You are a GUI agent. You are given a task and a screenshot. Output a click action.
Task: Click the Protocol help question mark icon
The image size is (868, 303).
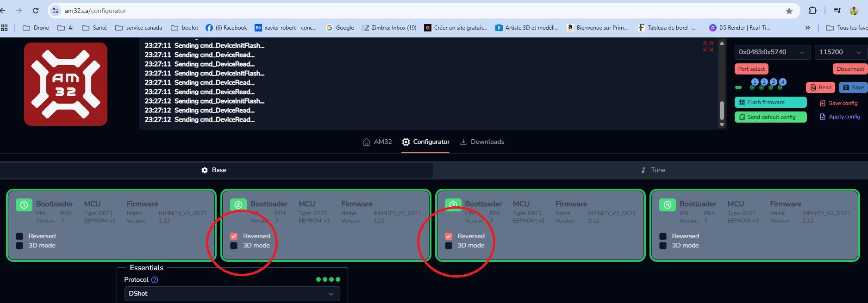(x=155, y=280)
